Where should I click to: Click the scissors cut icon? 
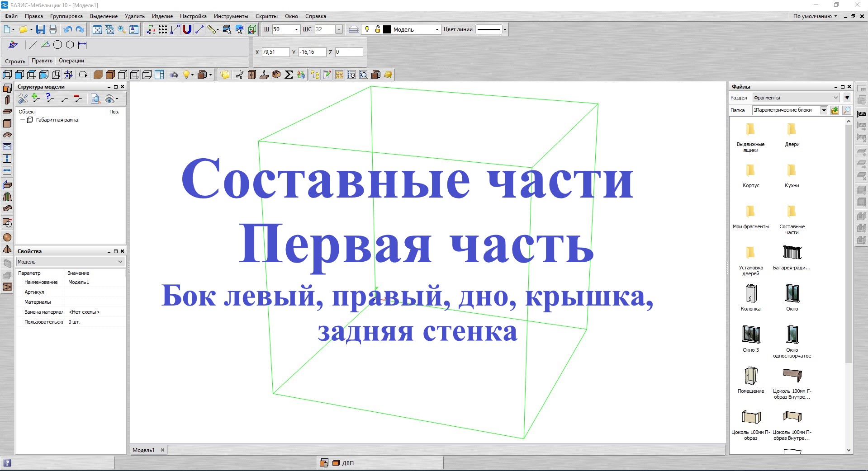click(240, 75)
